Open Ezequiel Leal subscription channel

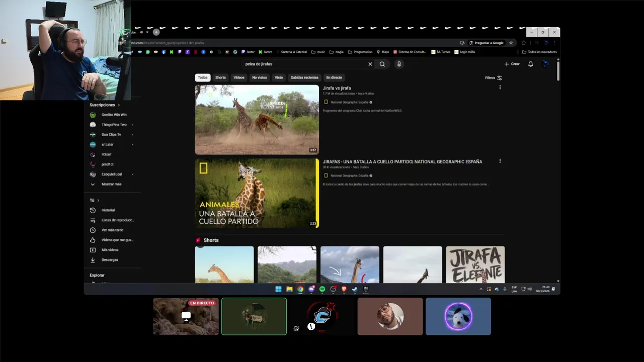(x=106, y=174)
